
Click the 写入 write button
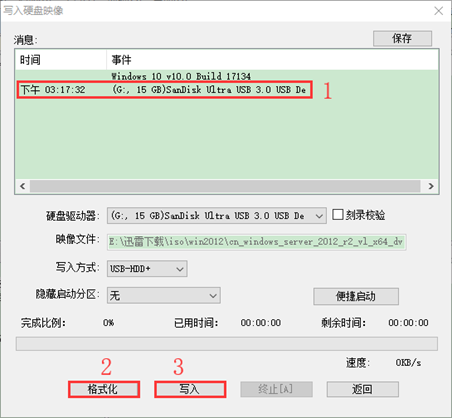click(190, 389)
